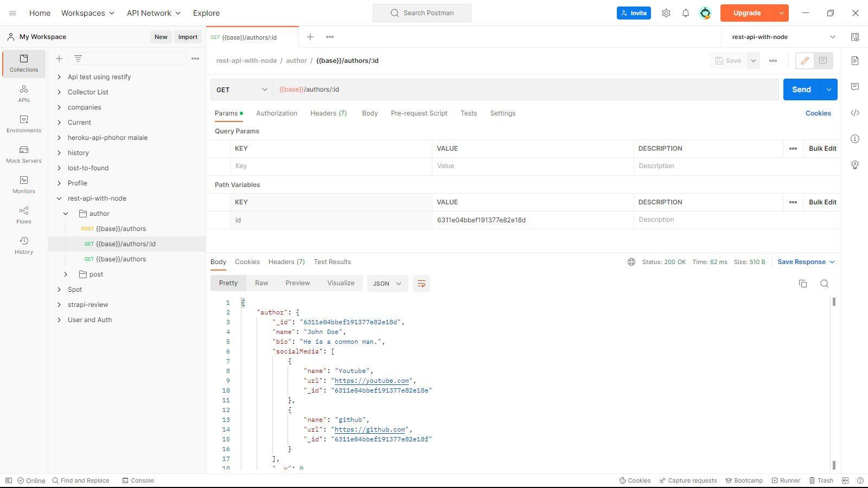Toggle line wrap in response
Image resolution: width=868 pixels, height=488 pixels.
421,284
